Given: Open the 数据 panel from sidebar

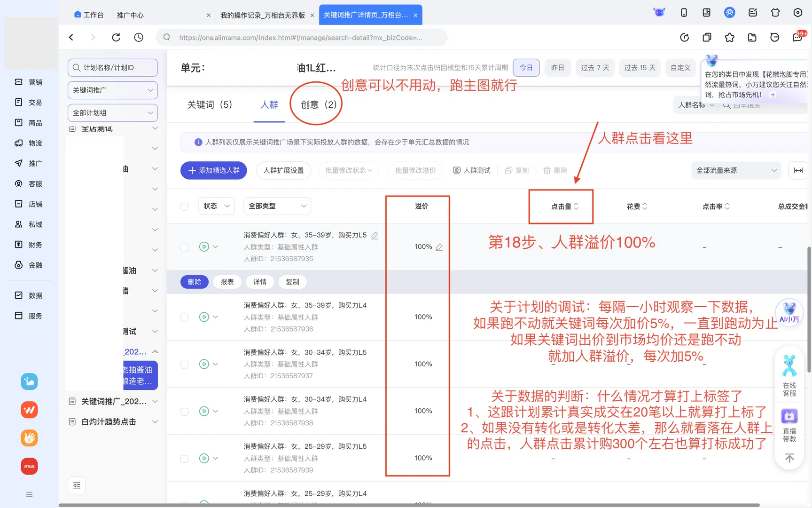Looking at the screenshot, I should coord(29,295).
